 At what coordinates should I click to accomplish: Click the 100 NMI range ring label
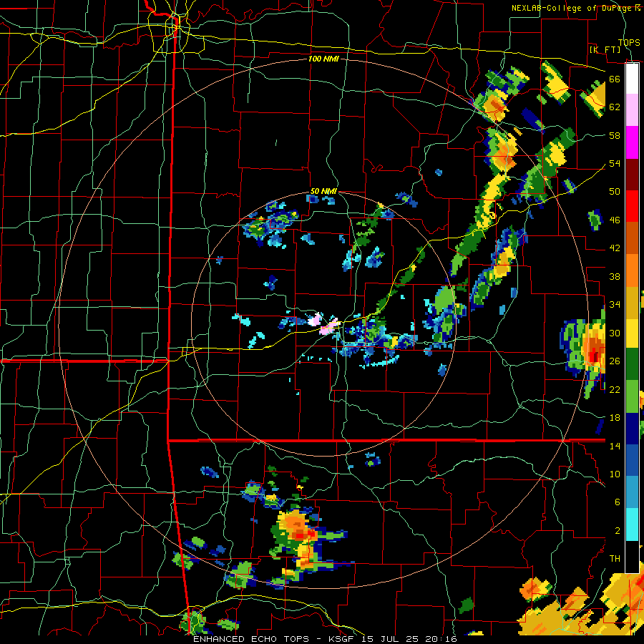click(x=323, y=59)
